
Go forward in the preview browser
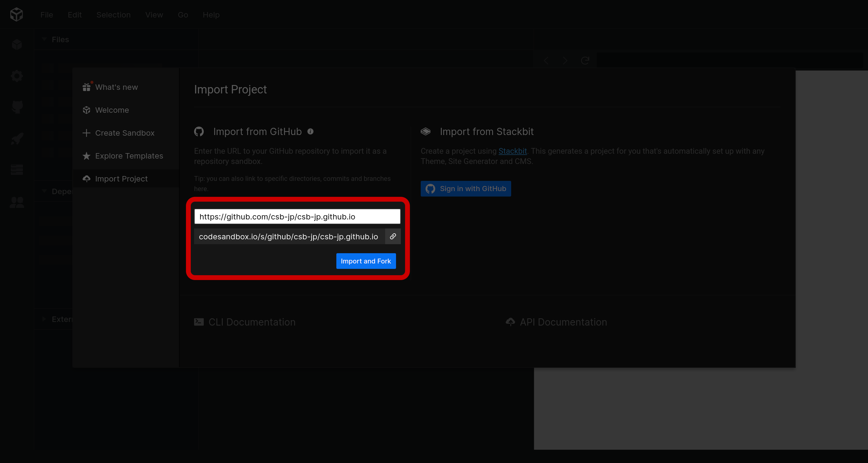point(565,61)
